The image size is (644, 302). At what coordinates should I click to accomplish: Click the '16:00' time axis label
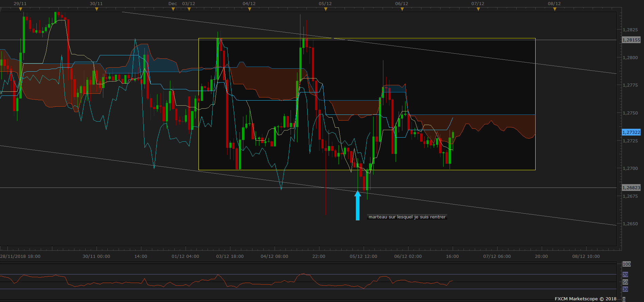(452, 256)
